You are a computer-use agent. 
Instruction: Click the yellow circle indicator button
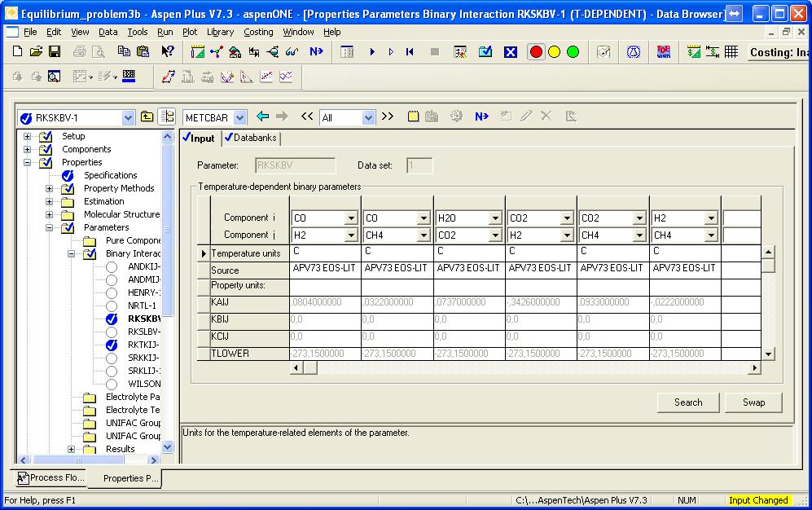click(x=554, y=52)
